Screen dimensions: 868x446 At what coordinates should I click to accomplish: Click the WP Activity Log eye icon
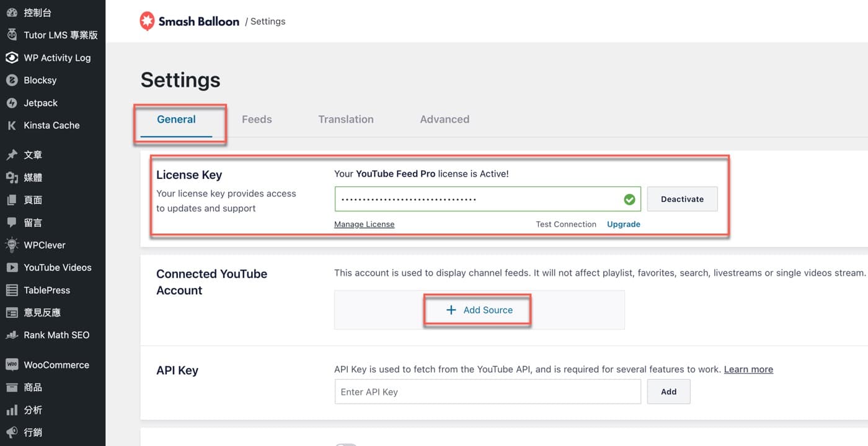[12, 58]
